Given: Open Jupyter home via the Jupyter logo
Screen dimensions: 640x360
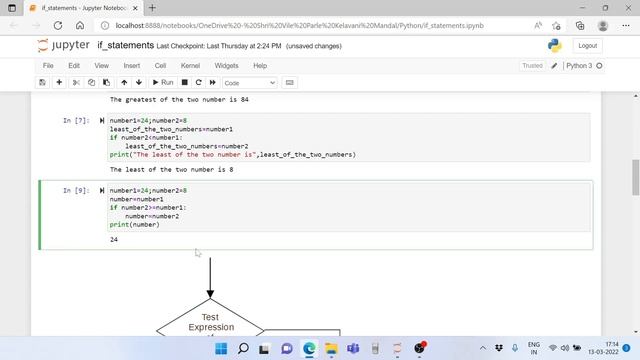Looking at the screenshot, I should pyautogui.click(x=63, y=45).
